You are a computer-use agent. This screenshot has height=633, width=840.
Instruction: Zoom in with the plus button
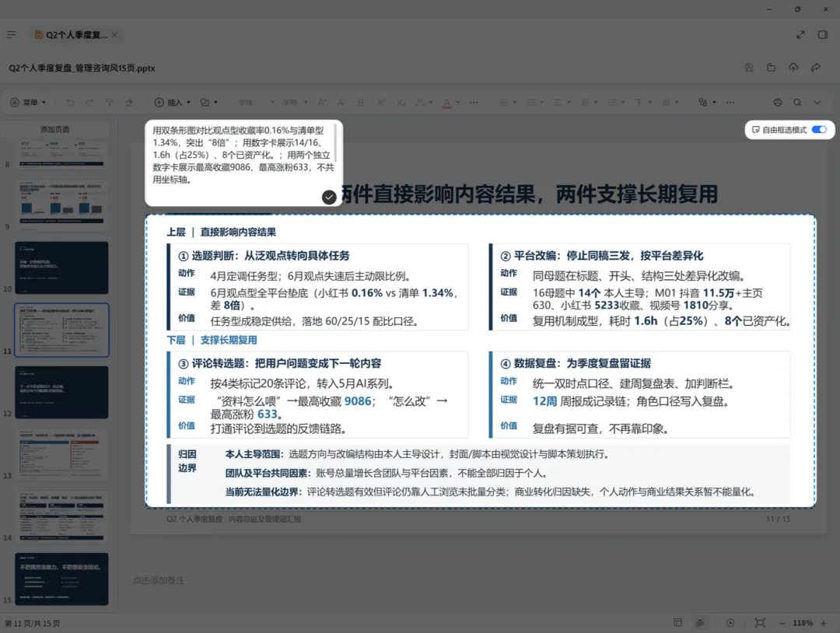tap(824, 623)
